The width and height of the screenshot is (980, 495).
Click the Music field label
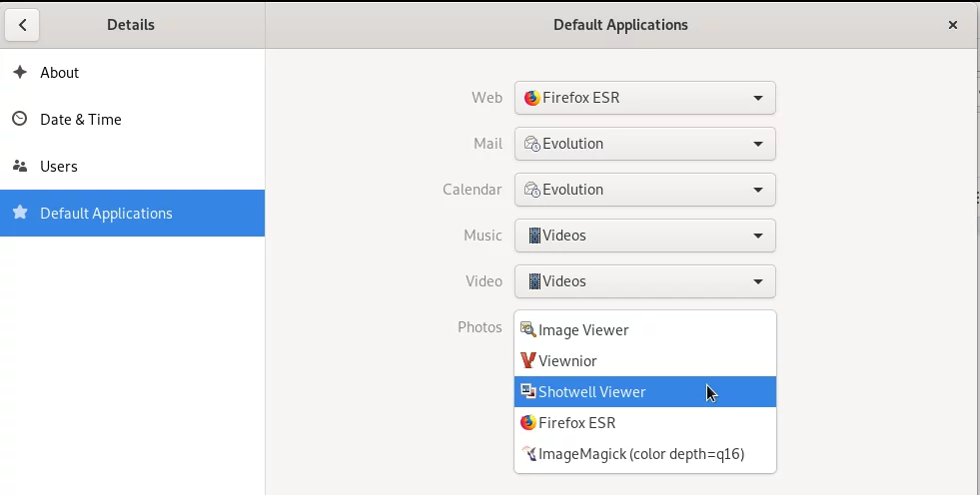point(483,236)
